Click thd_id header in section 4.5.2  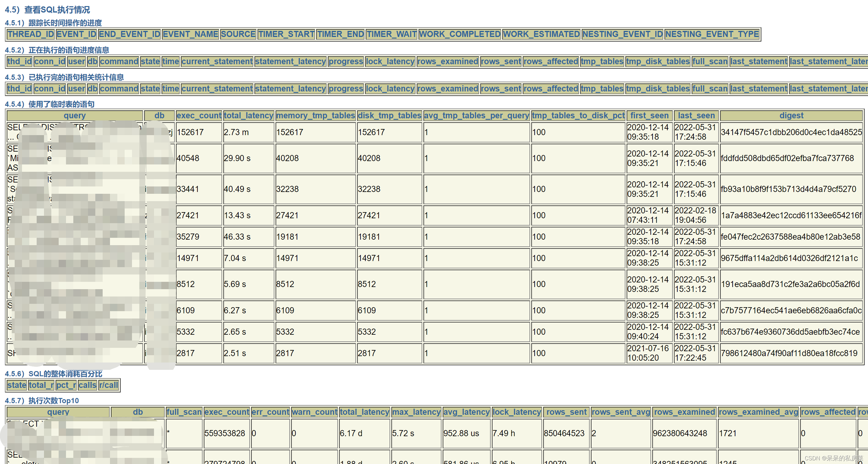pyautogui.click(x=20, y=61)
